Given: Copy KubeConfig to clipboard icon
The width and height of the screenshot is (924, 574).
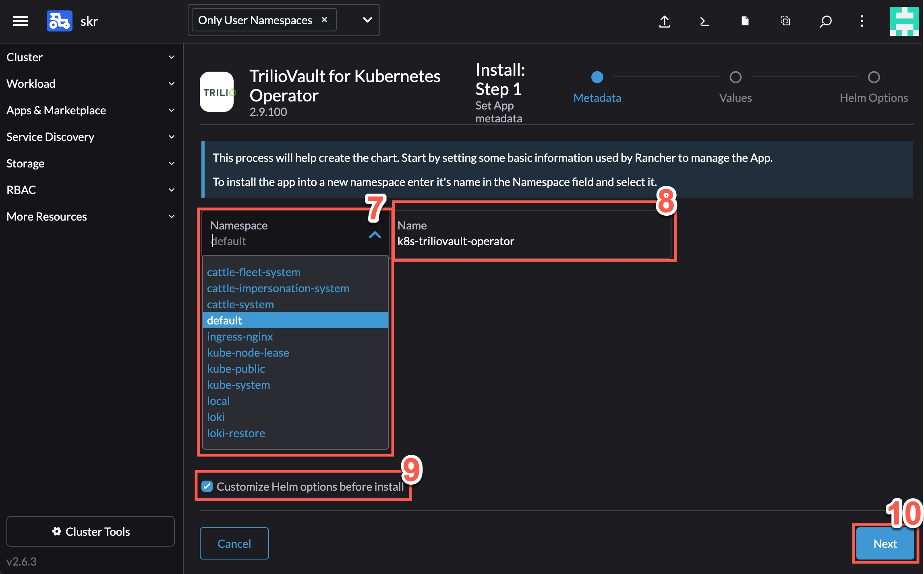Looking at the screenshot, I should 785,21.
